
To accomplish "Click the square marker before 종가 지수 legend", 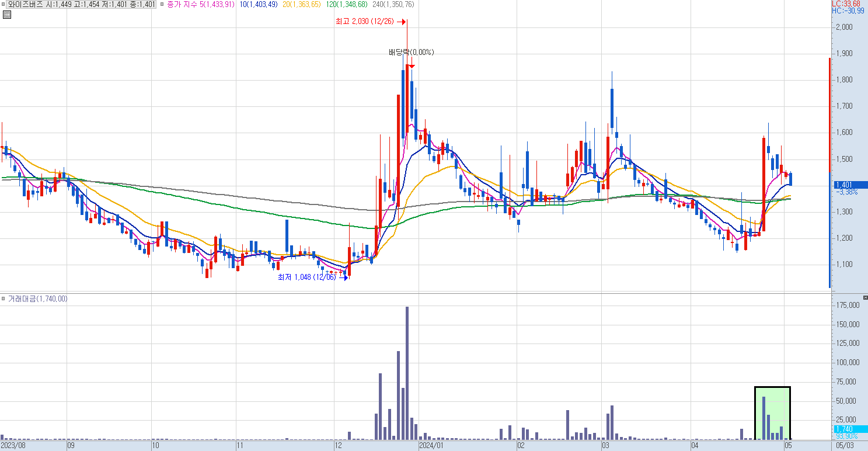I will [x=162, y=4].
